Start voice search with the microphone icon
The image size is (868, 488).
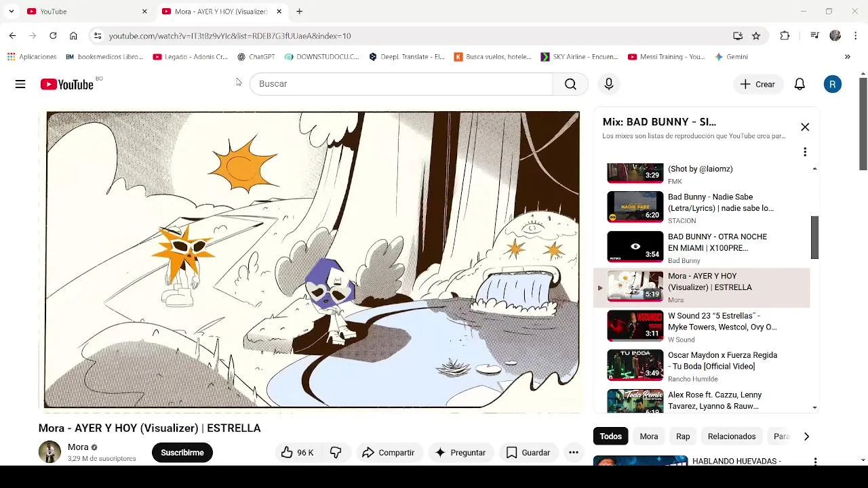[609, 84]
